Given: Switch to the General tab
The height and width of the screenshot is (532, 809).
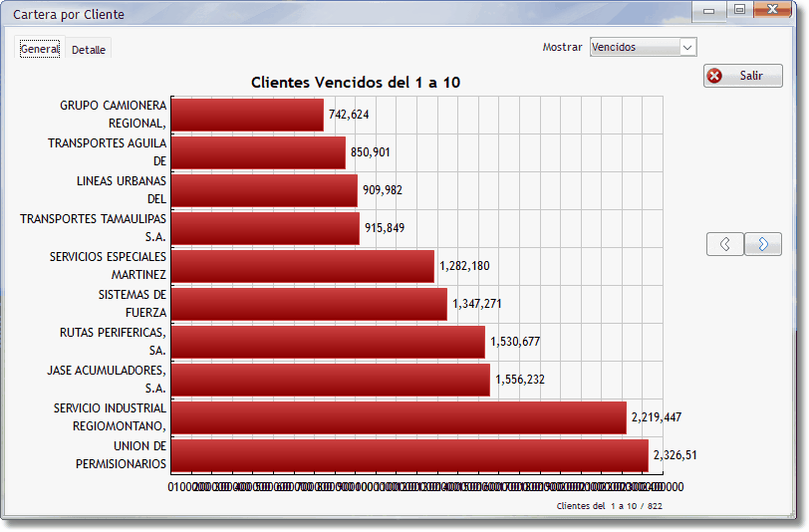Looking at the screenshot, I should coord(40,49).
